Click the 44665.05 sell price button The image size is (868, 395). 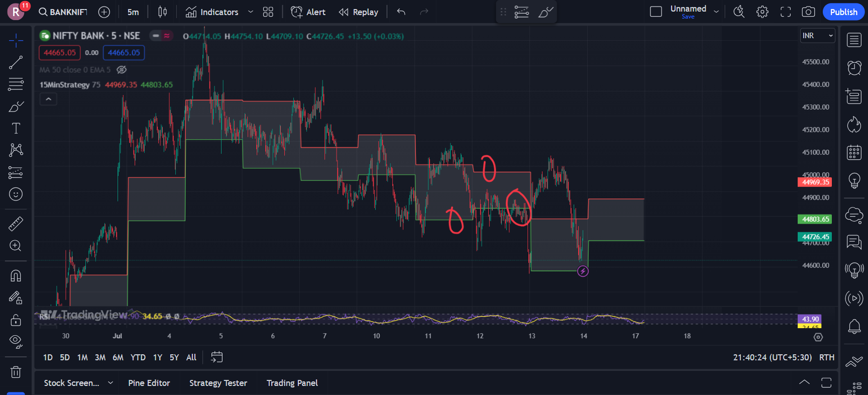click(x=60, y=52)
